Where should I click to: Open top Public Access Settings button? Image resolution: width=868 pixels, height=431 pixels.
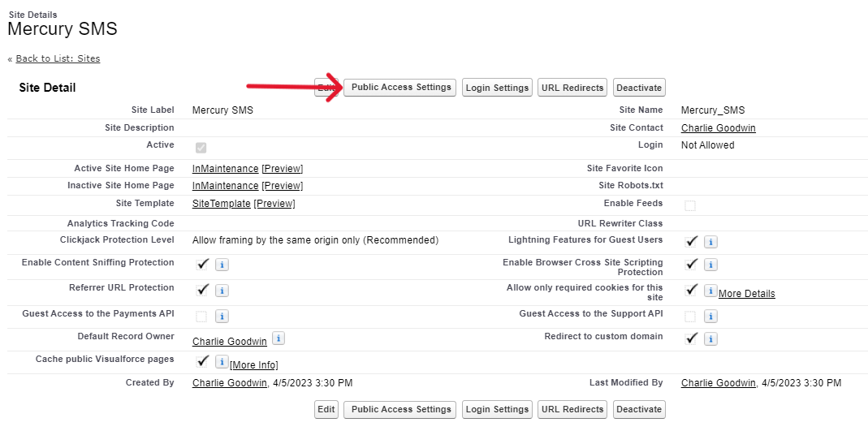point(399,88)
